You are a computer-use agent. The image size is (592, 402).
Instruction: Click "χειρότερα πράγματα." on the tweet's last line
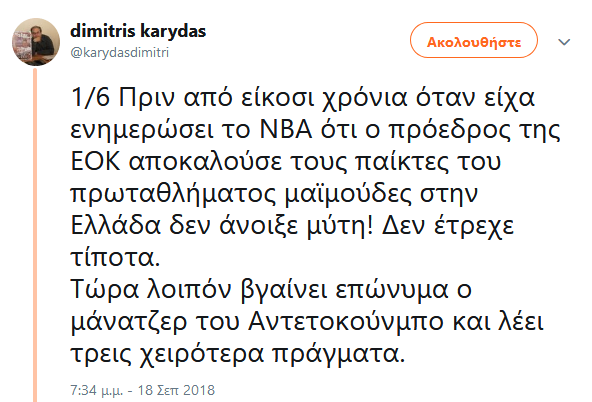(272, 355)
